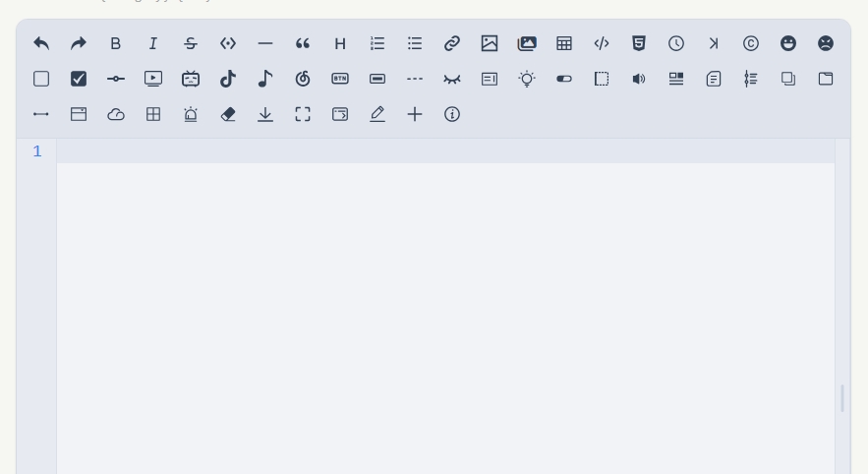Screen dimensions: 868x474
Task: Insert a single image with the picture icon
Action: [490, 43]
